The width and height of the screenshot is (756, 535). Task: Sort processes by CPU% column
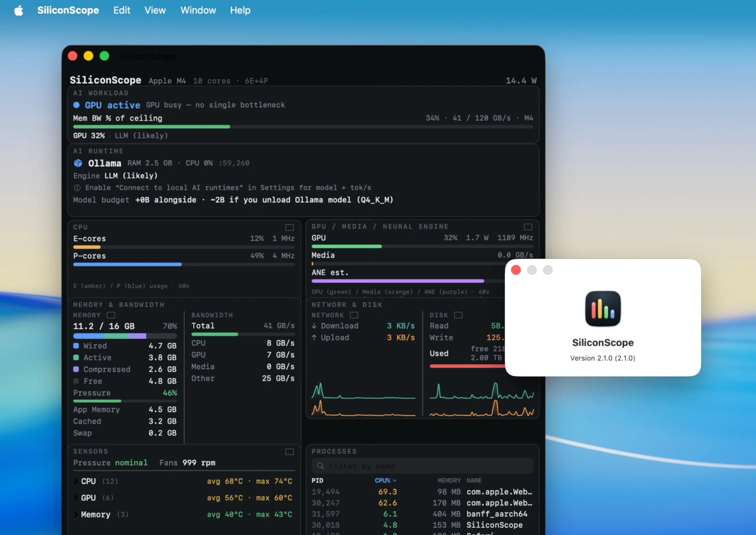click(x=386, y=481)
